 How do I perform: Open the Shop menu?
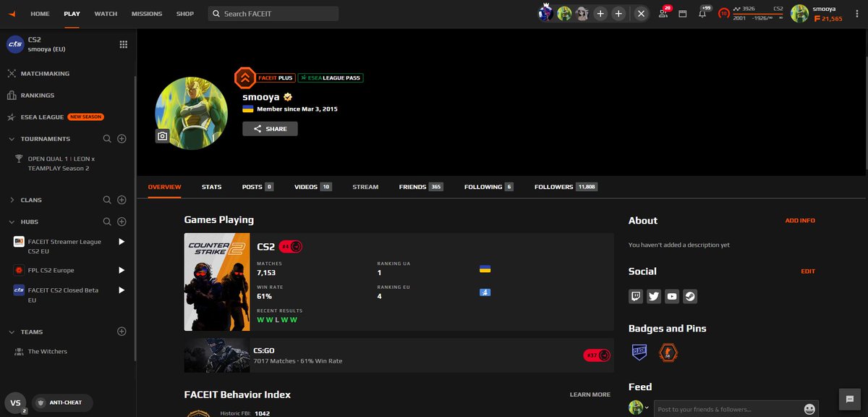coord(185,14)
